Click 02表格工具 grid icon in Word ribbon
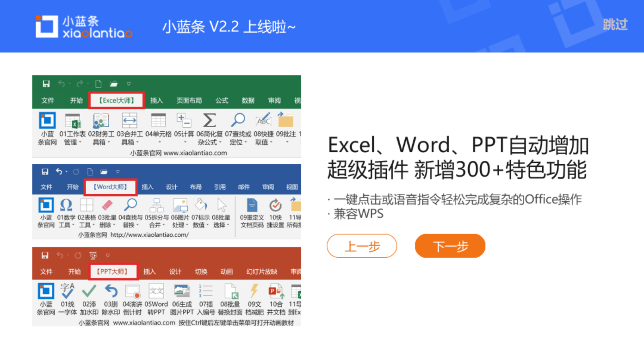644x358 pixels. click(x=86, y=205)
